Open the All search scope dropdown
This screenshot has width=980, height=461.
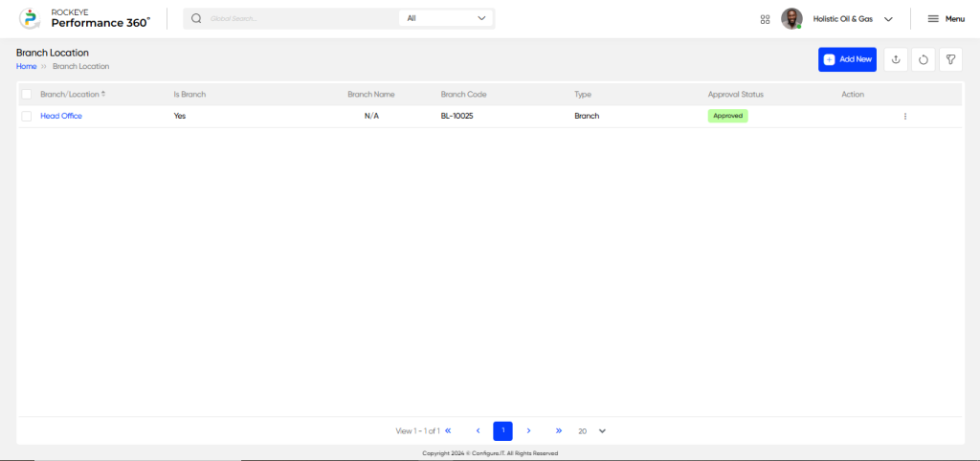(446, 18)
